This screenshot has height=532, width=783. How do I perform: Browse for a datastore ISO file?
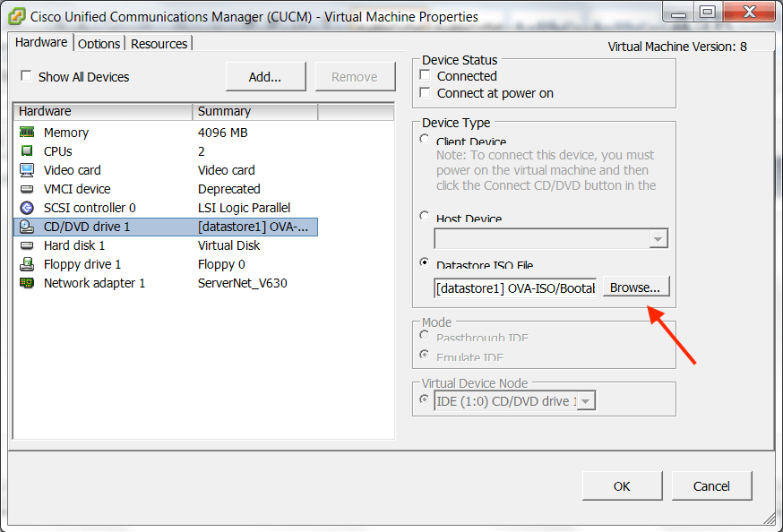click(635, 287)
